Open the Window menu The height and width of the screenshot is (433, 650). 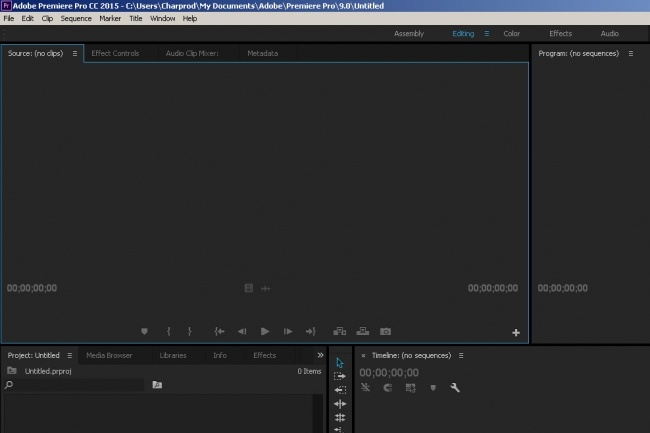[162, 19]
